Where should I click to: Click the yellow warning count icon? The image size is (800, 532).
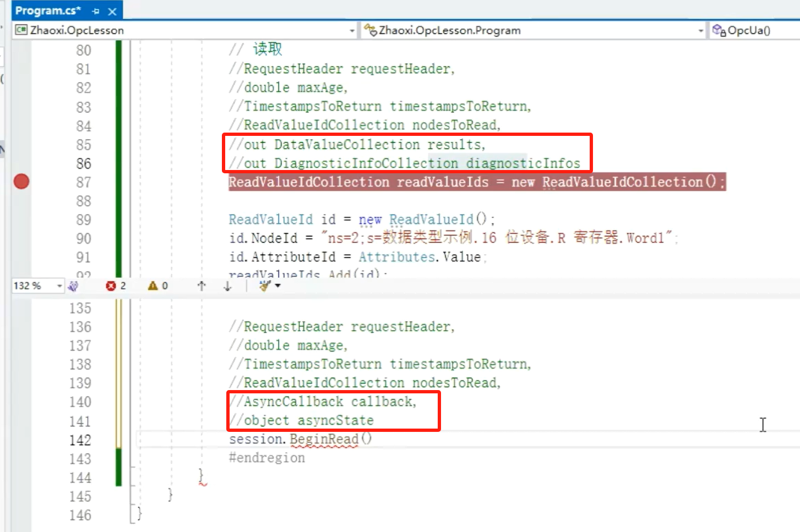click(153, 286)
